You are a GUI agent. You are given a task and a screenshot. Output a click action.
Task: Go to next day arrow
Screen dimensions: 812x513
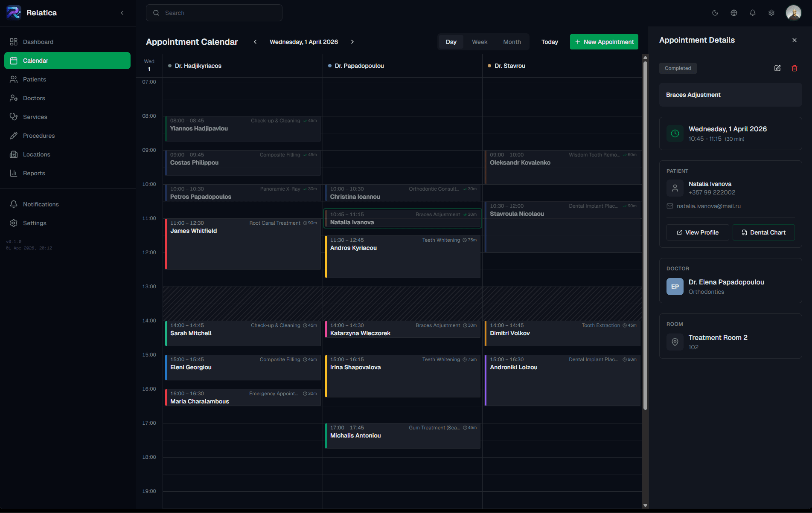pos(352,42)
